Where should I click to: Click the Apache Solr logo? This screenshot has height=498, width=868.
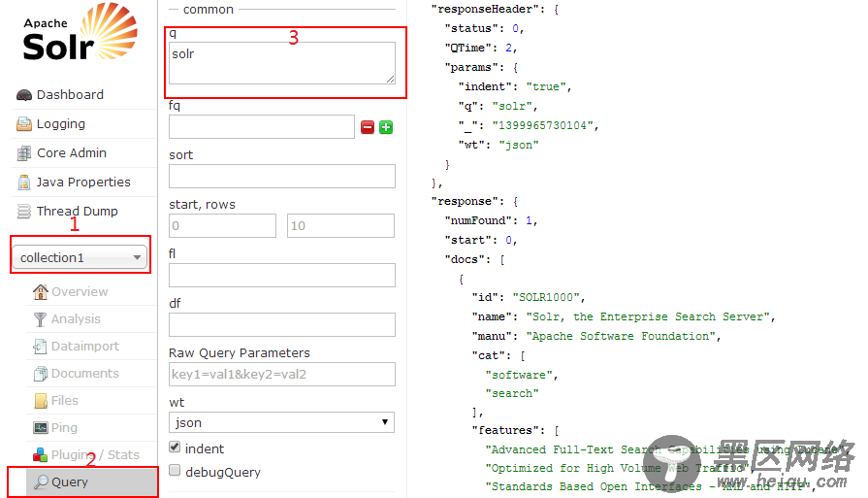(80, 32)
